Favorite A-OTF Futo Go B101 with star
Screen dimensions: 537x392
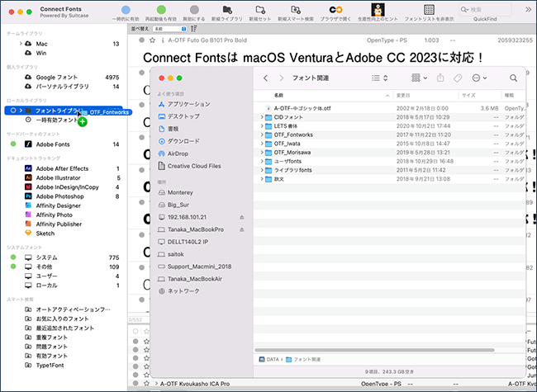click(152, 40)
